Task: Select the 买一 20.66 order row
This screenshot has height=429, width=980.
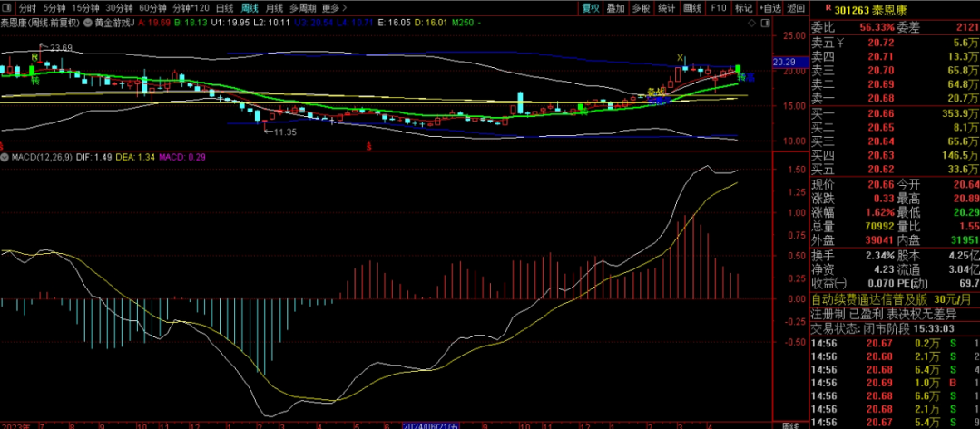Action: click(x=895, y=113)
